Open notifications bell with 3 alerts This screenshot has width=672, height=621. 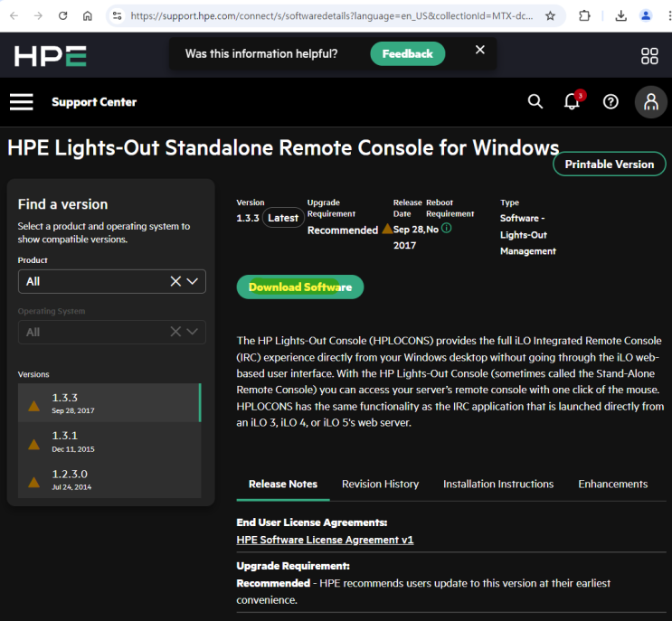[x=573, y=101]
